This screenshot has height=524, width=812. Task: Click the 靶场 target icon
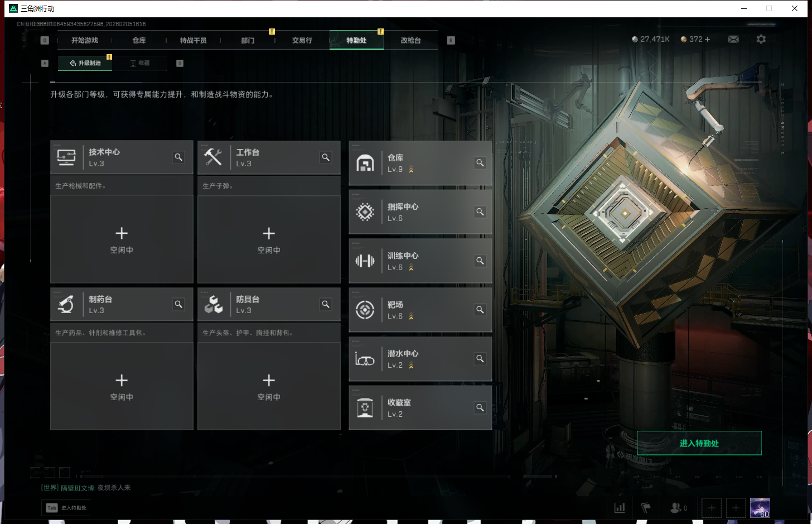point(365,310)
